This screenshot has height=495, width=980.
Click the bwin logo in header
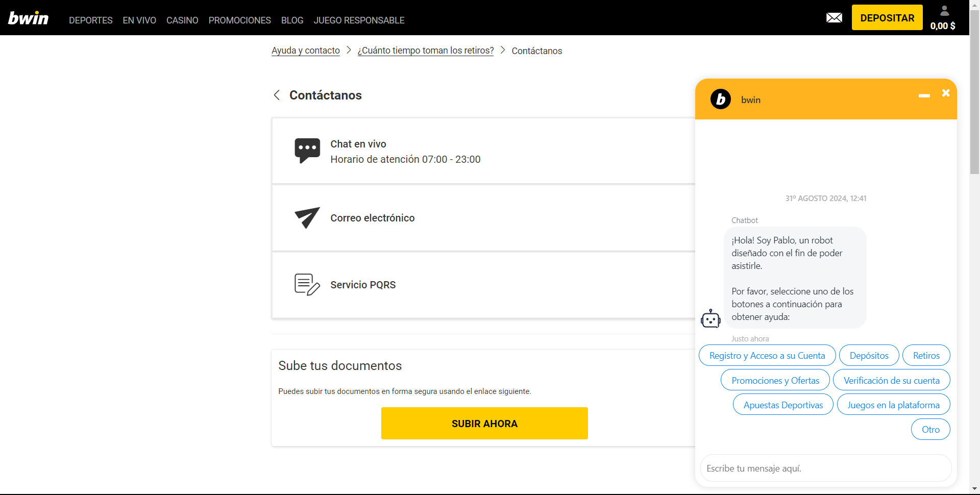[x=28, y=18]
